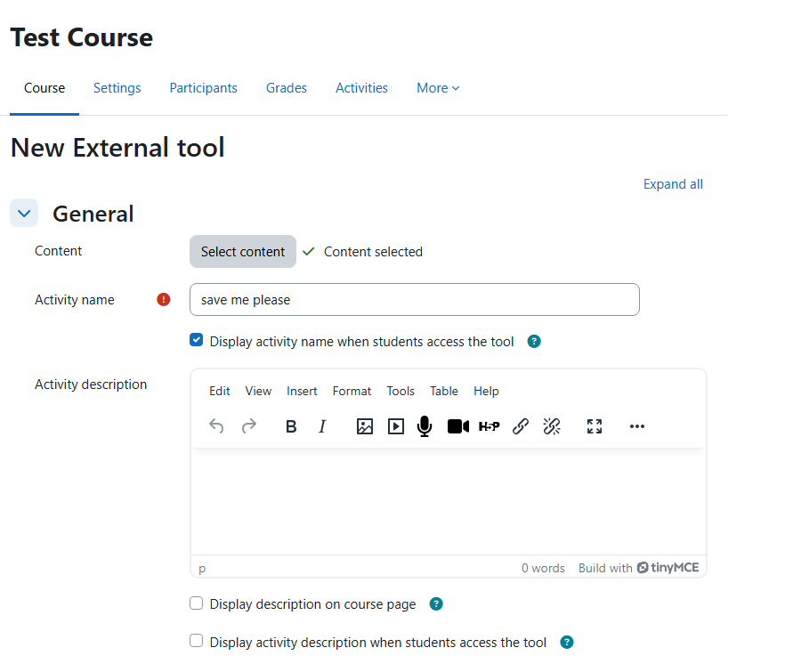The height and width of the screenshot is (672, 785).
Task: Open the More dropdown in course navigation
Action: [438, 88]
